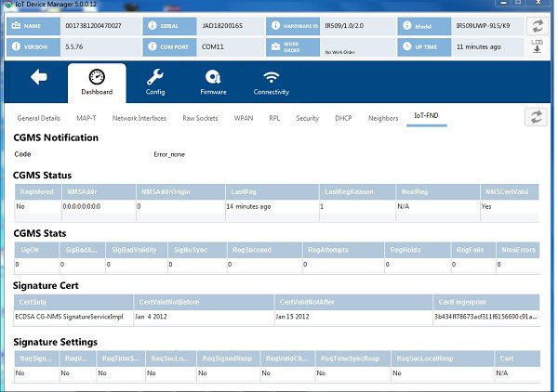Click the RegHolds column header
The height and width of the screenshot is (392, 558).
click(418, 250)
